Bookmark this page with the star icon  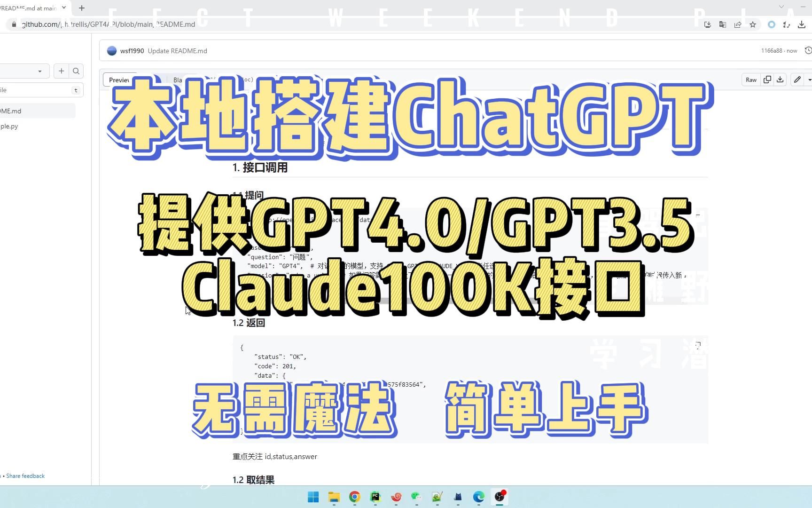coord(753,24)
